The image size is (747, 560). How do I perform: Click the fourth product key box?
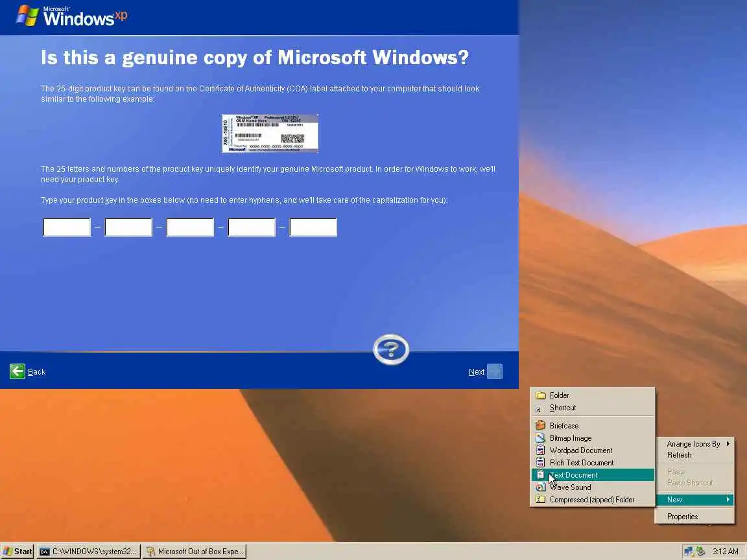coord(252,227)
